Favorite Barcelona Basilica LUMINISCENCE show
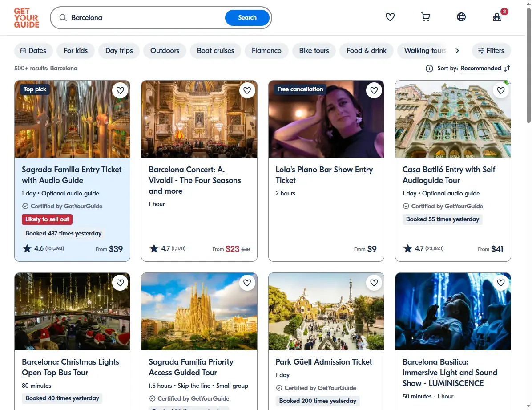The image size is (532, 410). click(501, 283)
